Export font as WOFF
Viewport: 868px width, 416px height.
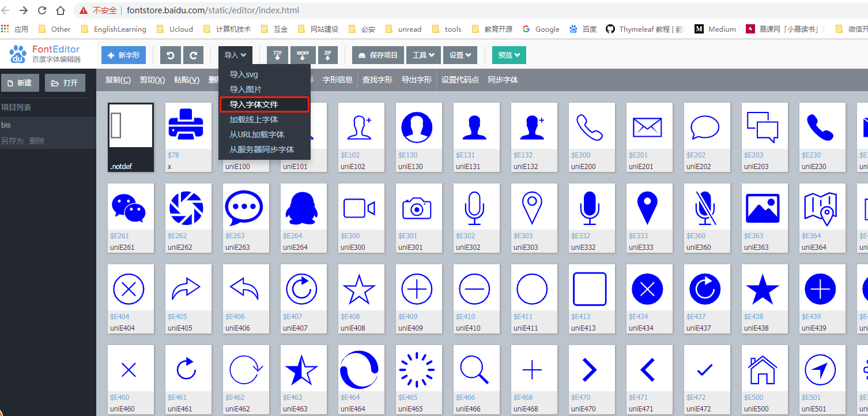click(x=303, y=55)
